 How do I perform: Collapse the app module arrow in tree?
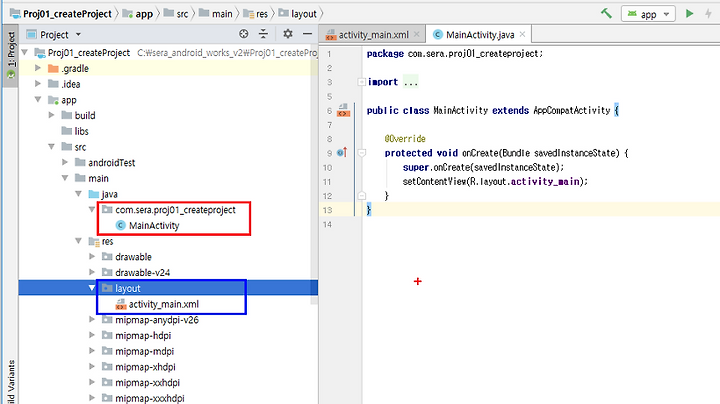point(38,99)
